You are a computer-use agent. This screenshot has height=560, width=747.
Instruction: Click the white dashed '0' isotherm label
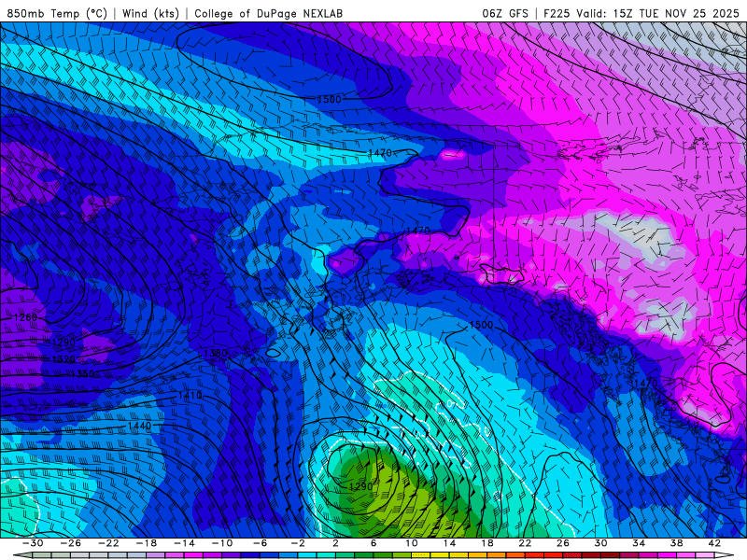pyautogui.click(x=451, y=404)
